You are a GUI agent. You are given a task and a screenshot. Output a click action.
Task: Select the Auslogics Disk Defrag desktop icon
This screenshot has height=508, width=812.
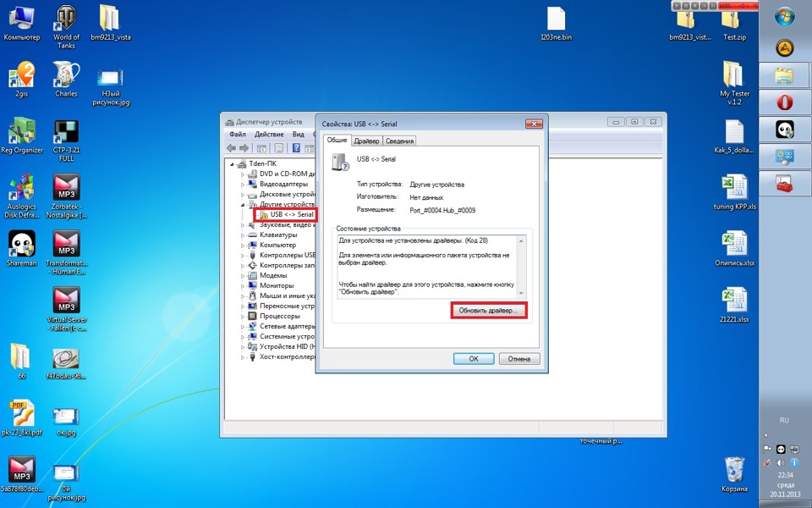coord(22,196)
